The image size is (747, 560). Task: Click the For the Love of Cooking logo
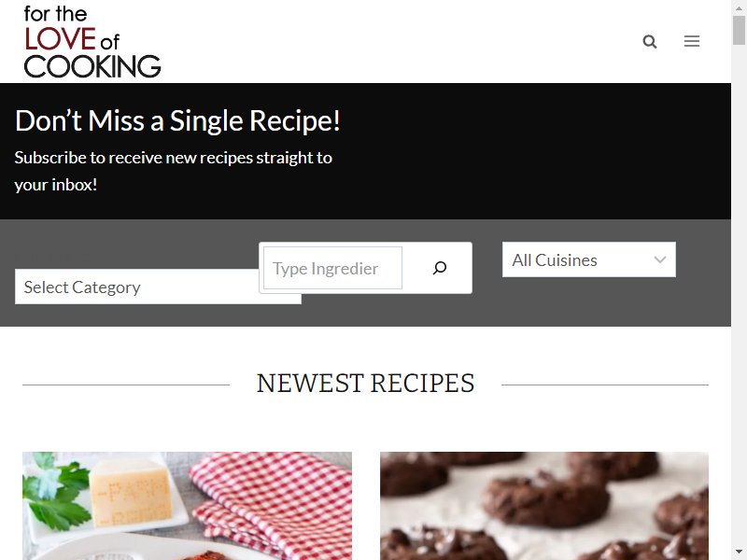pos(92,41)
